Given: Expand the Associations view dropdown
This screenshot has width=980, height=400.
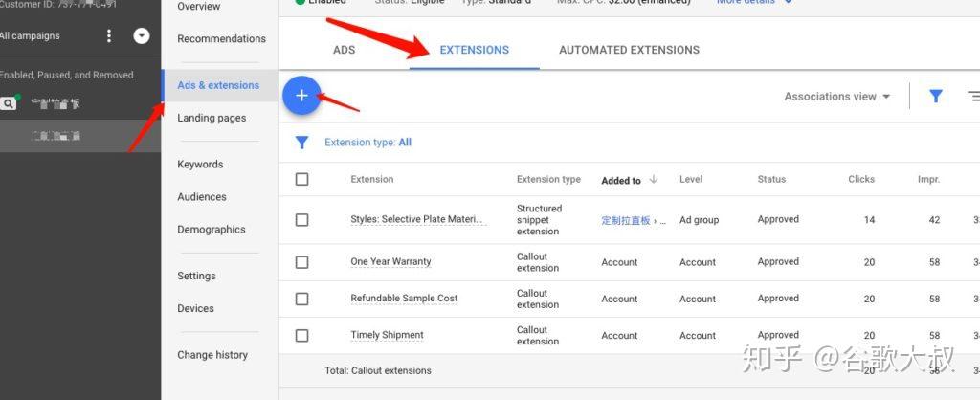Looking at the screenshot, I should 837,97.
